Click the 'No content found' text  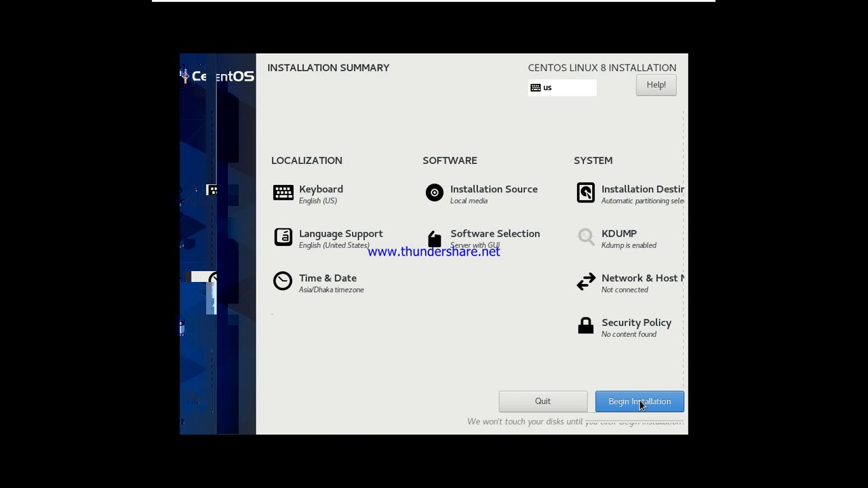[x=629, y=334]
